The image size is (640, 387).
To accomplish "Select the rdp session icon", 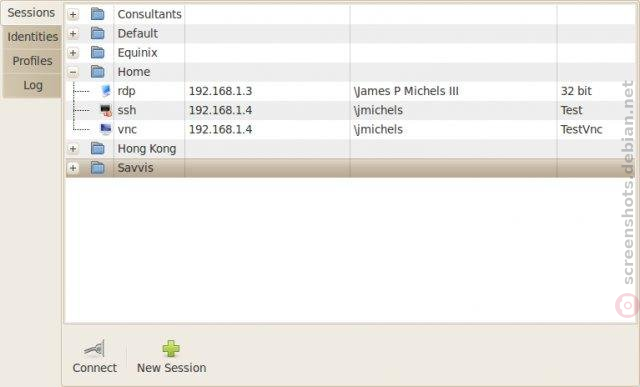I will (x=106, y=91).
